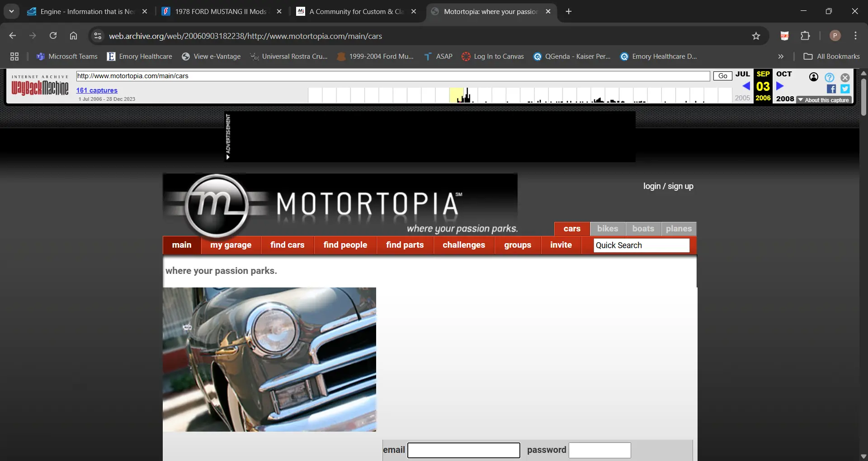Open the find people menu item
868x461 pixels.
pos(345,245)
